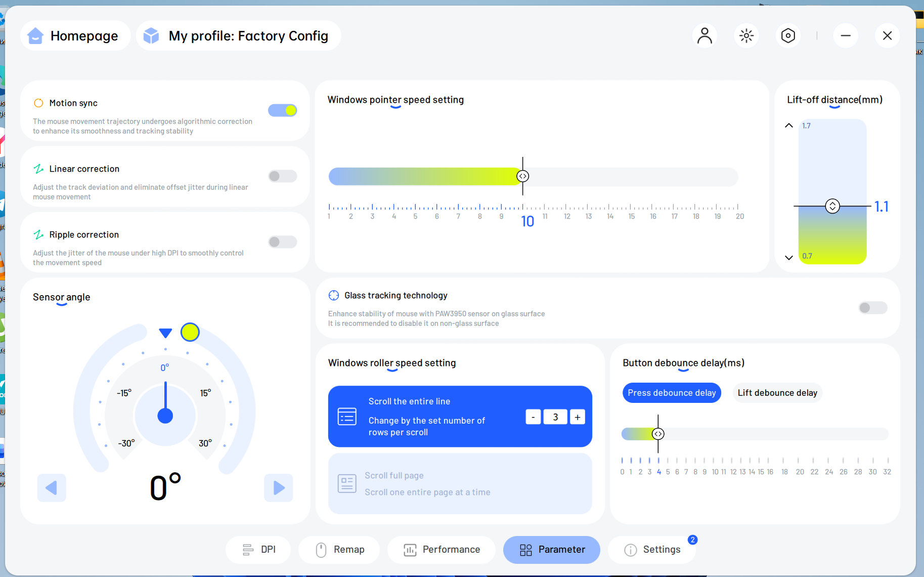Image resolution: width=924 pixels, height=577 pixels.
Task: Click pointer speed scale mark 20
Action: coord(740,216)
